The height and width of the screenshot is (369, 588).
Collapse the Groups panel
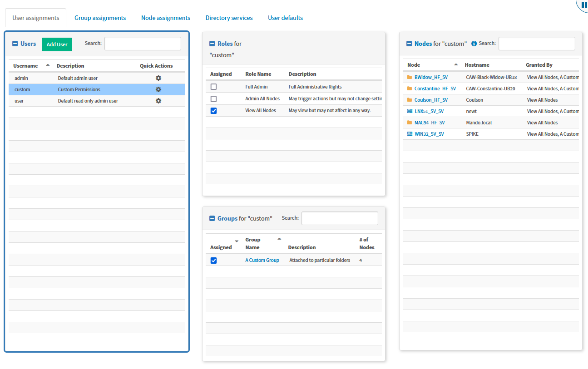pos(212,218)
